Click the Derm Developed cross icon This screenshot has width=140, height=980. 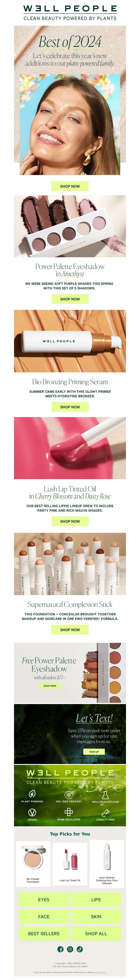click(x=69, y=812)
